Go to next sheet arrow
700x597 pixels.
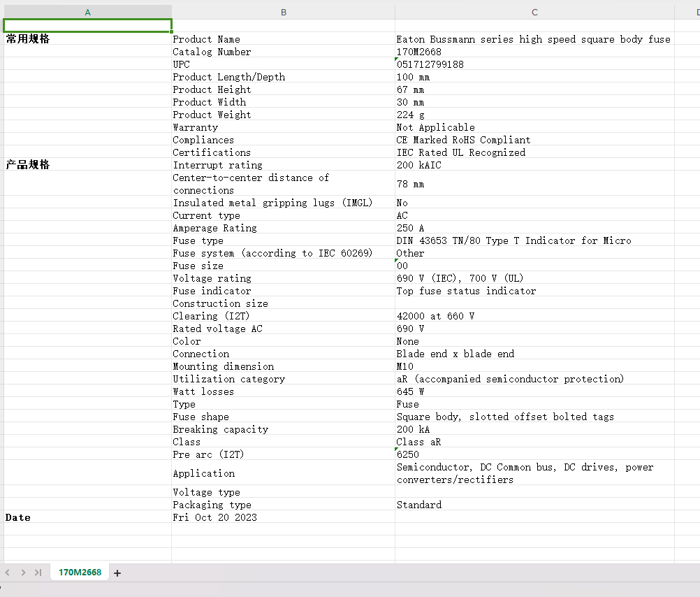tap(23, 573)
